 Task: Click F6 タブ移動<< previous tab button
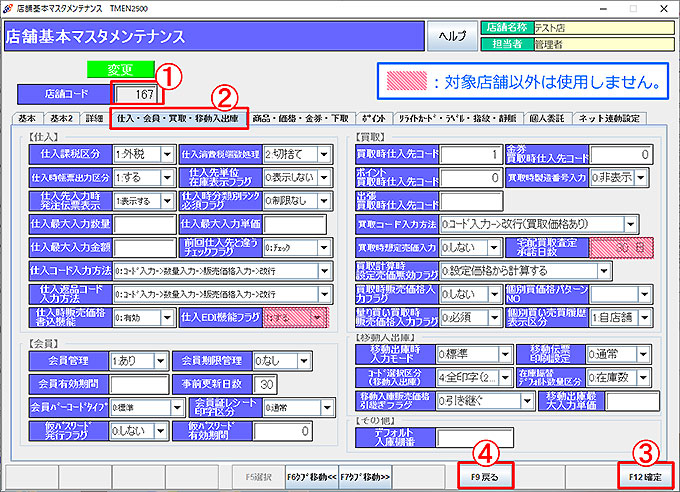coord(313,475)
